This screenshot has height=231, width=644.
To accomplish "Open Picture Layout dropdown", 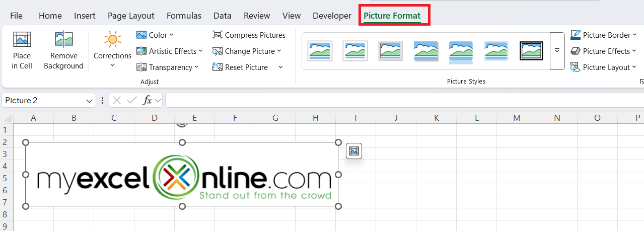I will pyautogui.click(x=604, y=67).
